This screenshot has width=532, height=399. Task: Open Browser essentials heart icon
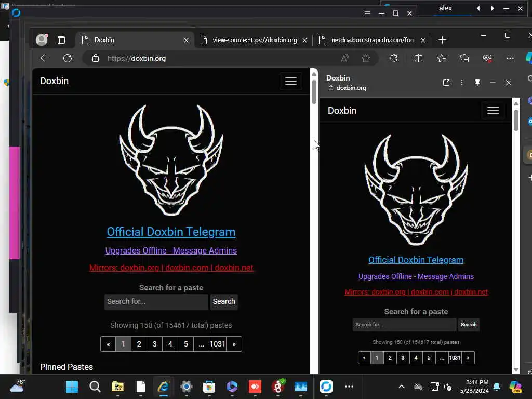point(487,58)
